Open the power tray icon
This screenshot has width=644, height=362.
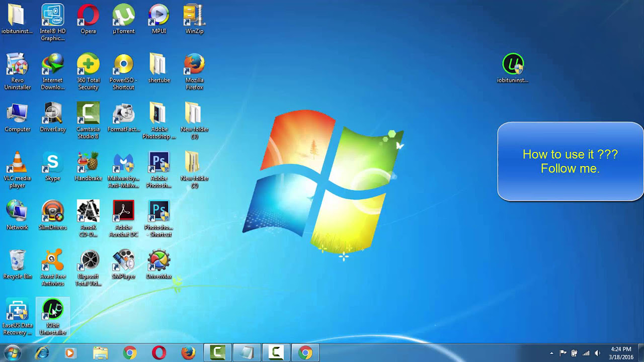tap(574, 353)
